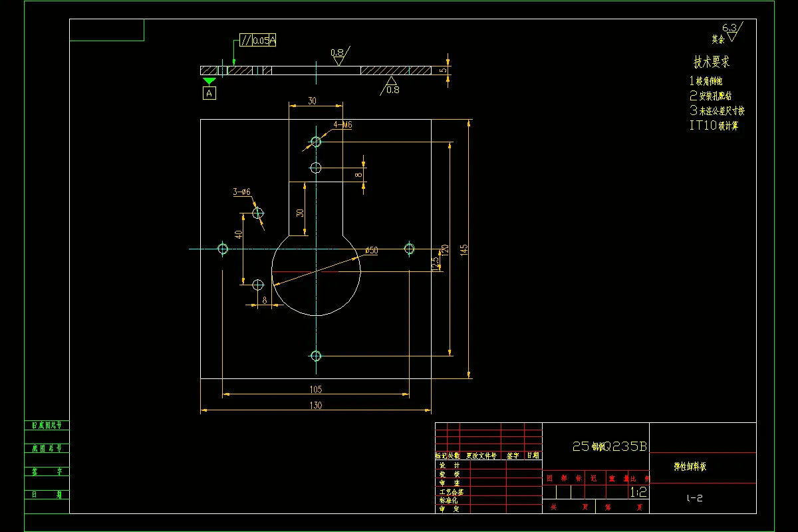Click the '40' vertical dimension text
This screenshot has width=798, height=532.
(x=239, y=235)
